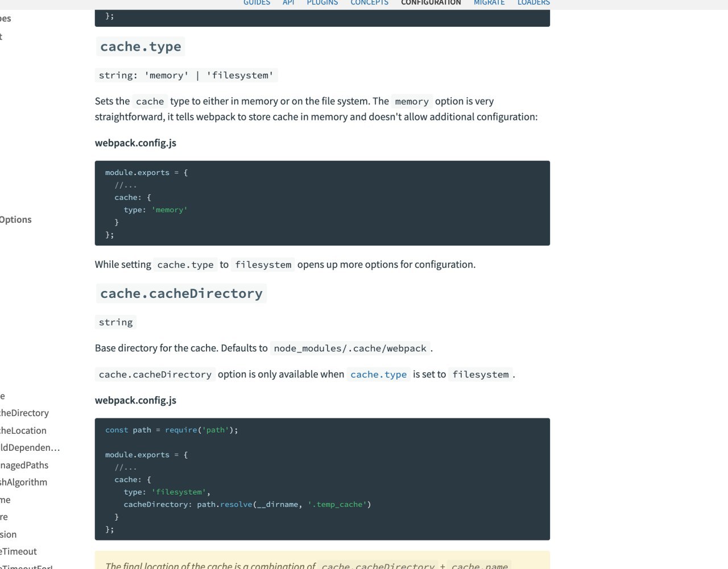
Task: Follow the blue cache.type inline link
Action: (x=378, y=375)
